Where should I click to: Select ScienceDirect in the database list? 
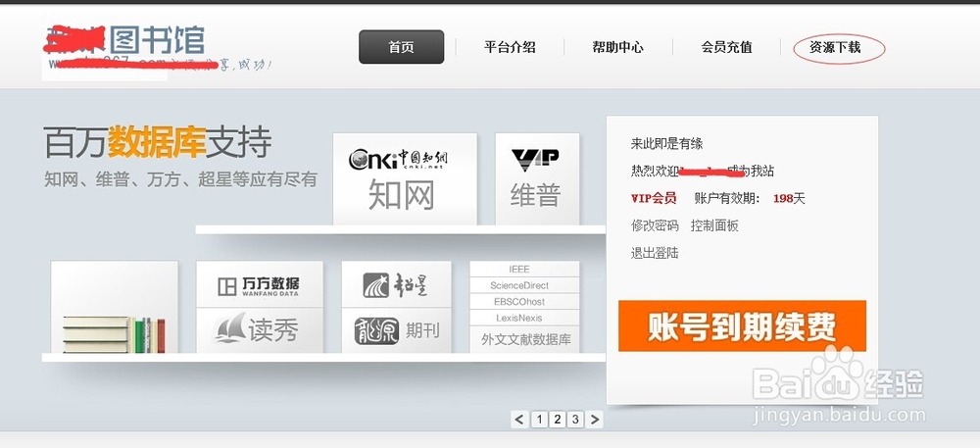[519, 285]
